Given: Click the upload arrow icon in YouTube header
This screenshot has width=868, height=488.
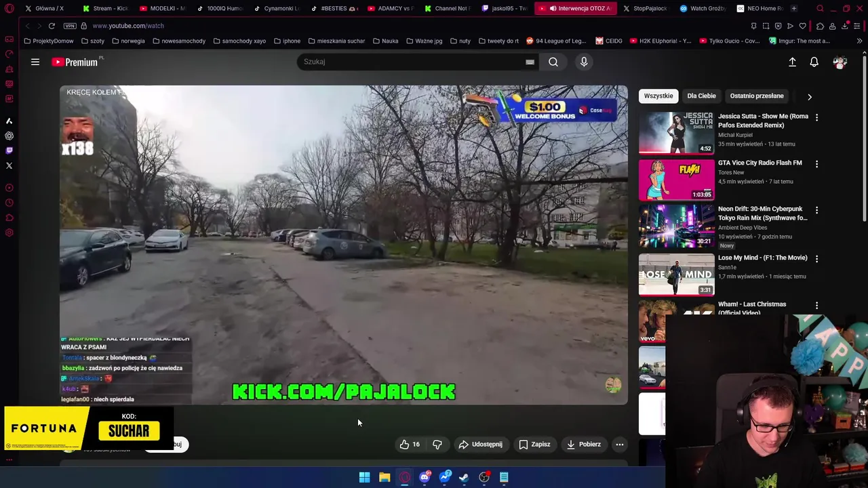Looking at the screenshot, I should pos(792,62).
